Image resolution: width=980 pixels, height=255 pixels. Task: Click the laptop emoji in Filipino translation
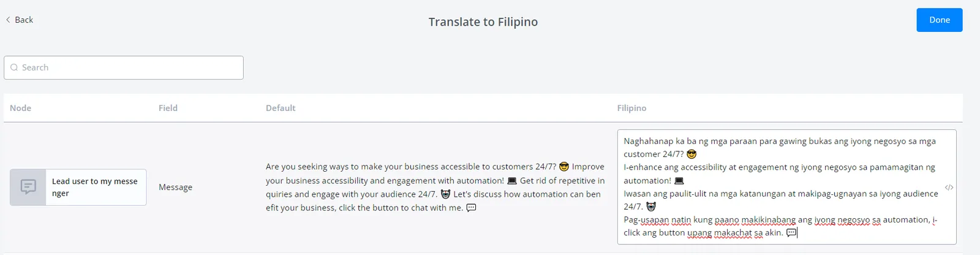pyautogui.click(x=679, y=181)
